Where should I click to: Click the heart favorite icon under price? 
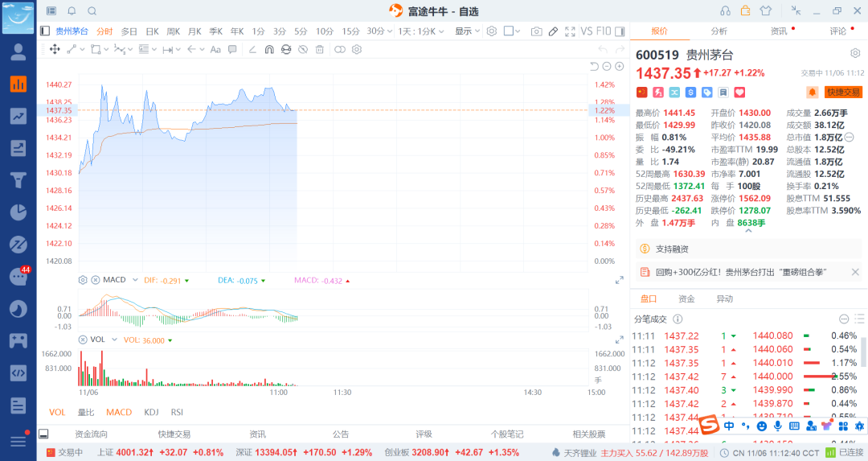pos(739,92)
